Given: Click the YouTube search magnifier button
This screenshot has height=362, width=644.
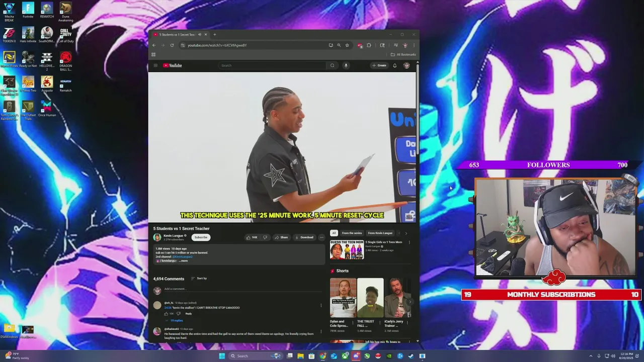Looking at the screenshot, I should [332, 65].
